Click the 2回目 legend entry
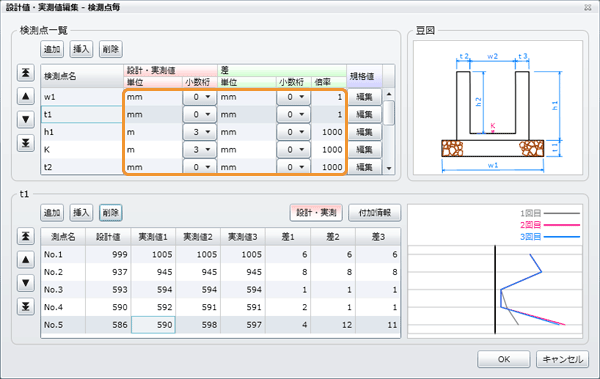Viewport: 600px width, 379px height. click(x=550, y=225)
